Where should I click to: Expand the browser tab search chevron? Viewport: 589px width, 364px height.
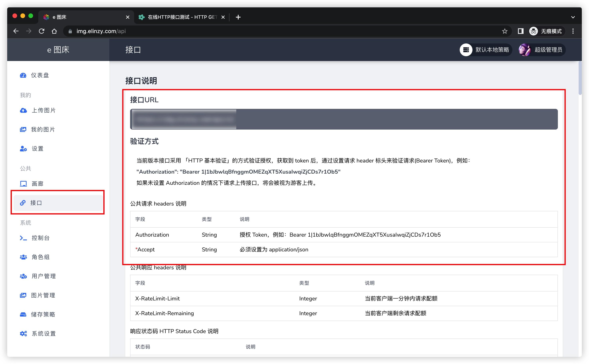(573, 17)
